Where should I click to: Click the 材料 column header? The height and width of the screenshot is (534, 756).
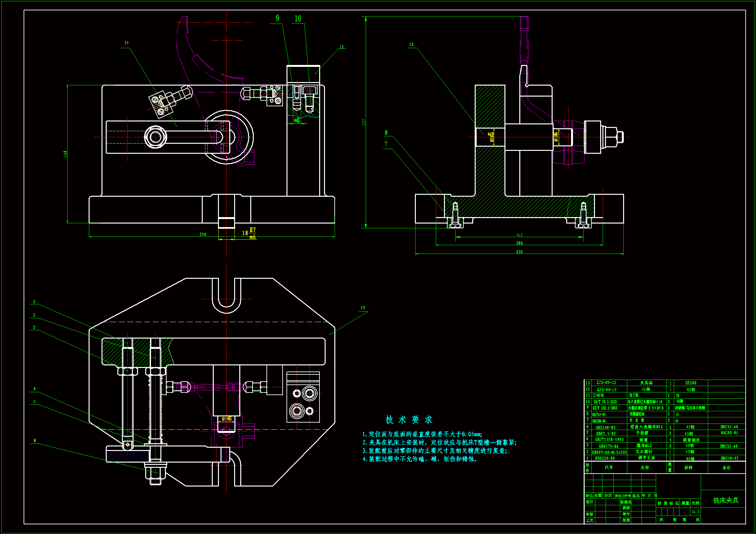688,467
